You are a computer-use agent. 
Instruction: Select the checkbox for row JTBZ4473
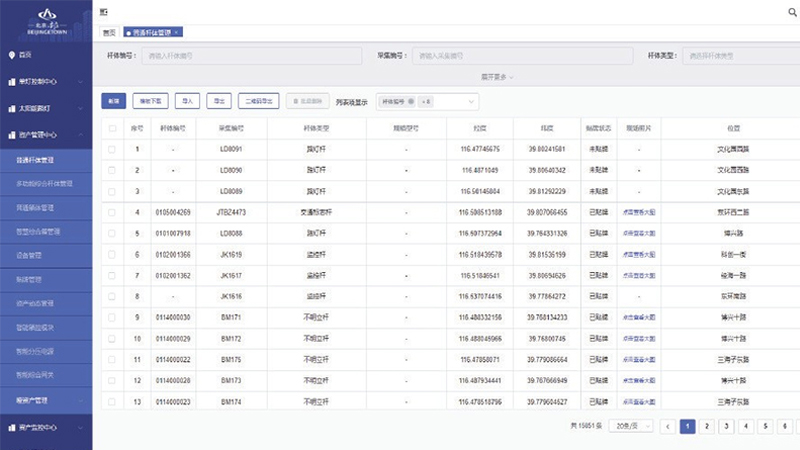tap(112, 212)
